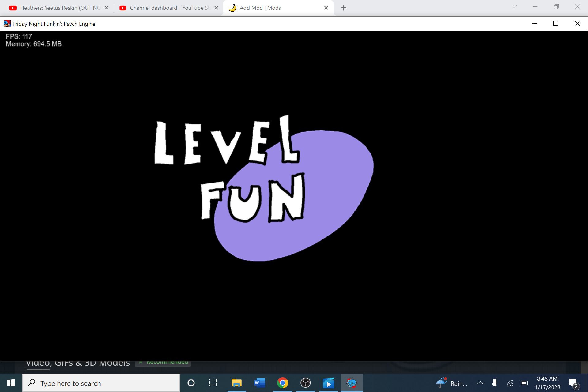Screen dimensions: 588x392
Task: Open Cortana from the taskbar
Action: pyautogui.click(x=191, y=383)
